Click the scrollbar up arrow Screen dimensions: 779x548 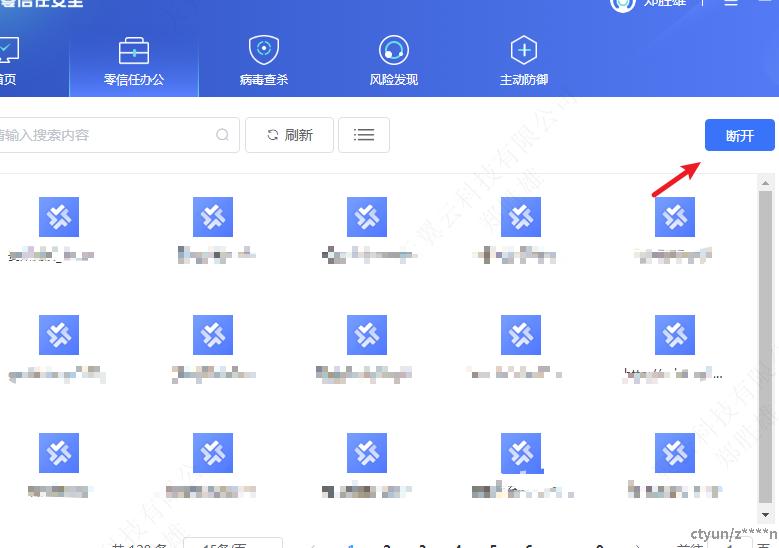pos(765,183)
